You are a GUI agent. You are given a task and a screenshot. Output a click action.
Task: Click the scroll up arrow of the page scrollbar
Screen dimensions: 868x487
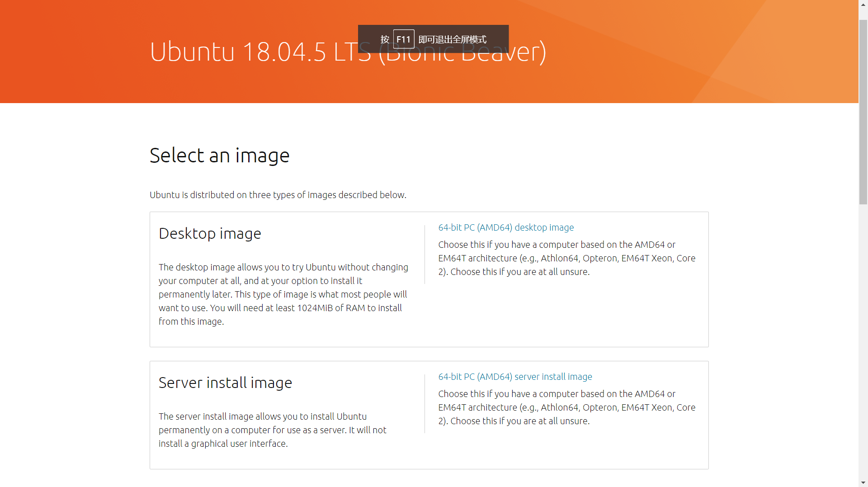pyautogui.click(x=863, y=4)
